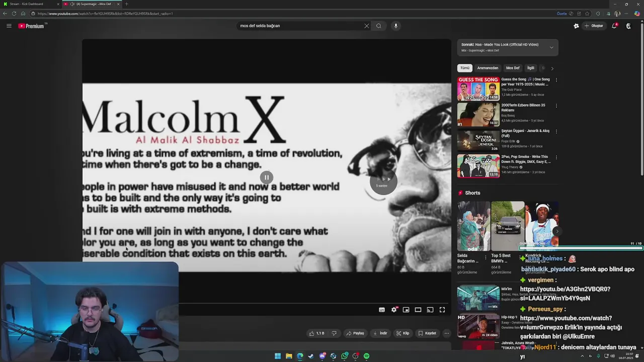
Task: Select the Aramanızdan filter chip
Action: click(x=488, y=68)
